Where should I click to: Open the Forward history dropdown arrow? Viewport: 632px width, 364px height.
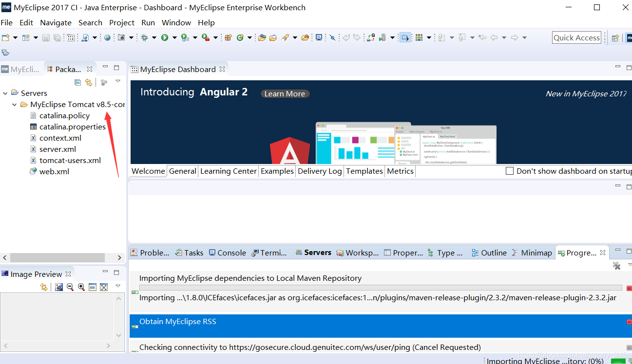524,37
